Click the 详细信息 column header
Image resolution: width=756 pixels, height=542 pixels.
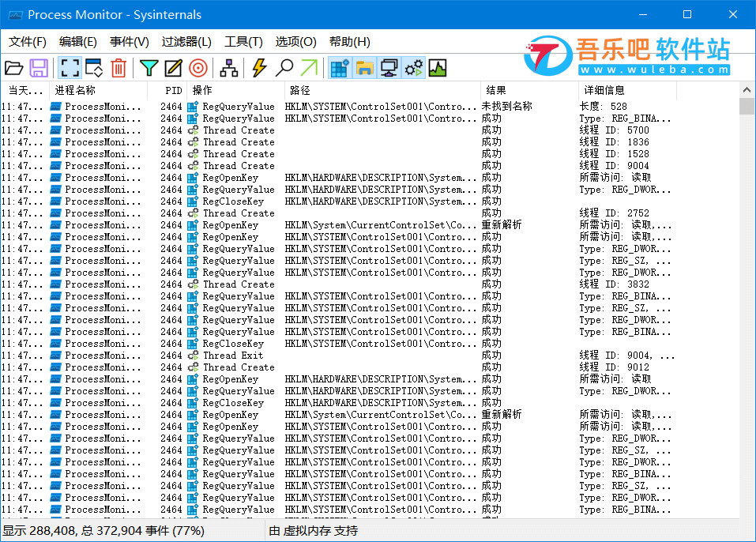[x=626, y=90]
